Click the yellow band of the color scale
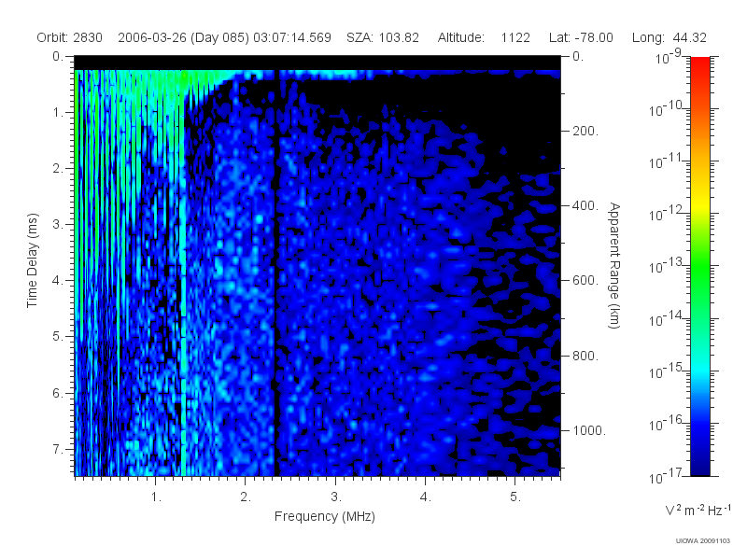 pos(700,203)
